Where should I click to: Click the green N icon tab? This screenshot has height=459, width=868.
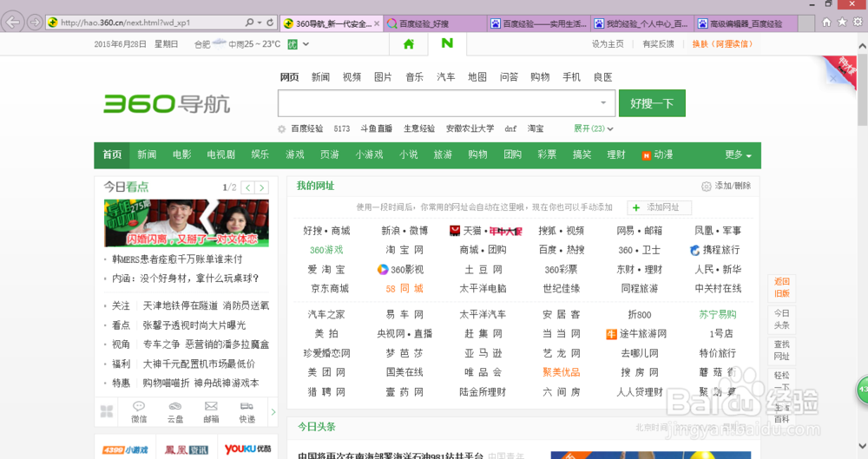click(447, 43)
